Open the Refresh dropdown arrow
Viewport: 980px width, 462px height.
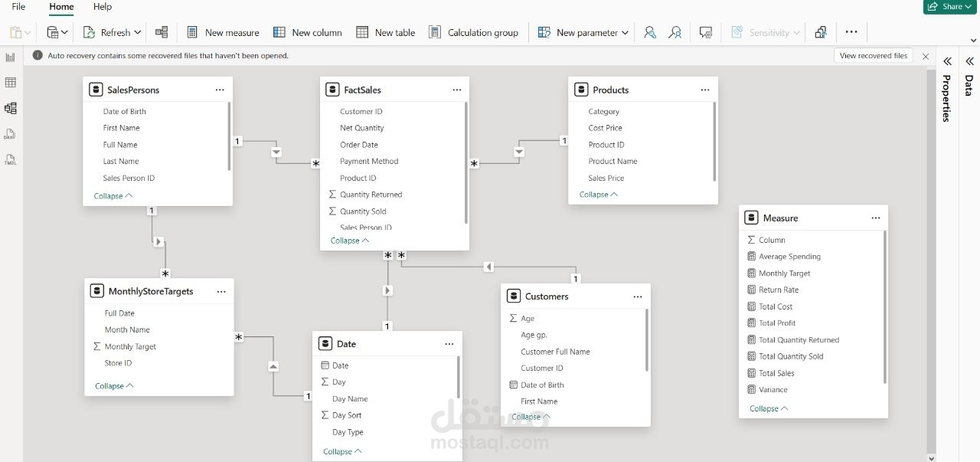point(138,32)
